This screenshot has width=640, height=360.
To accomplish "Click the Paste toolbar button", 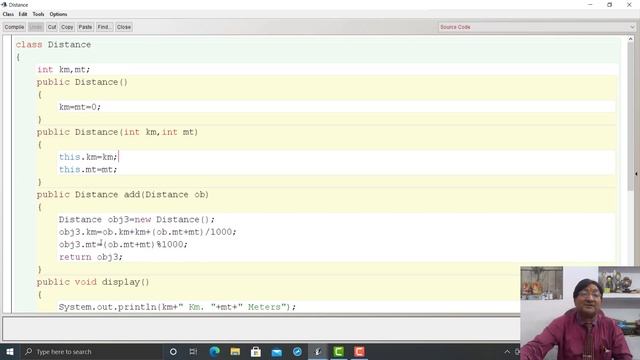I will pos(85,27).
